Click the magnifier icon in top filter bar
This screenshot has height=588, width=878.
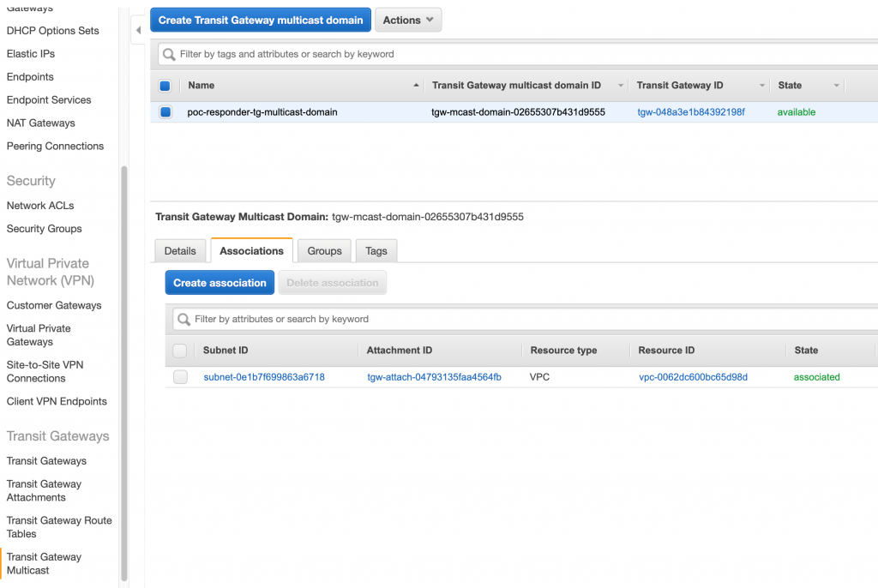click(x=169, y=54)
